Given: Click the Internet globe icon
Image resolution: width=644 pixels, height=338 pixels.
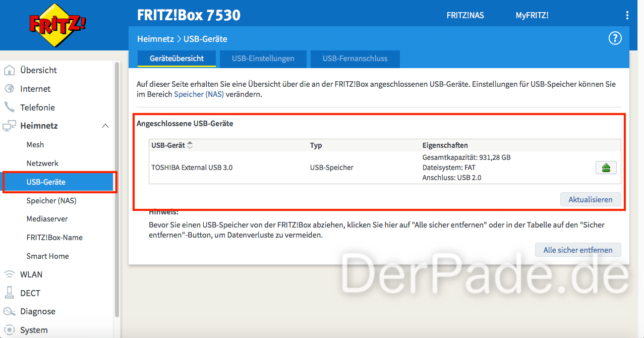Looking at the screenshot, I should [9, 89].
